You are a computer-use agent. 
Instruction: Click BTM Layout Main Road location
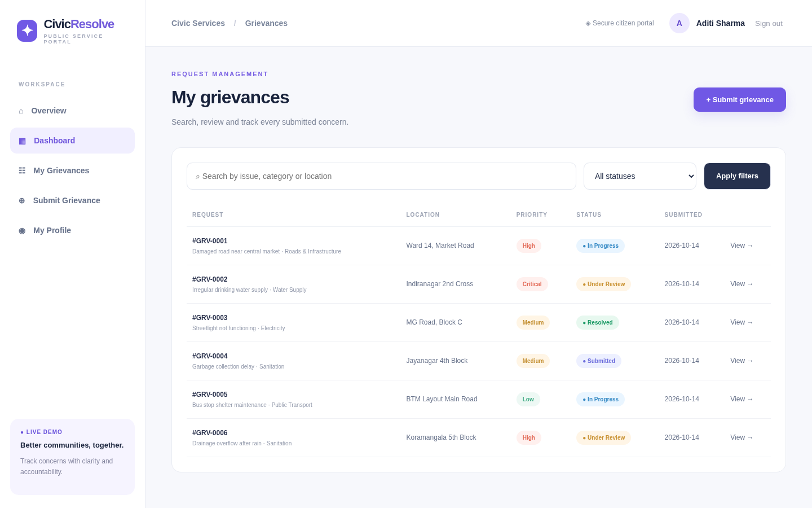(442, 399)
